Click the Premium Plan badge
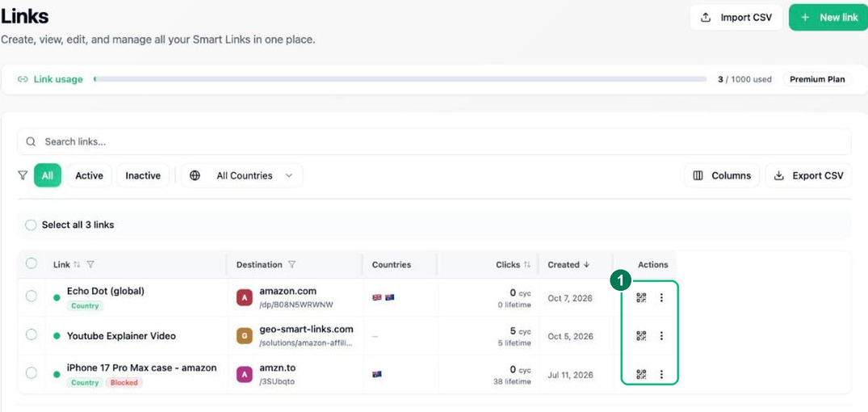 817,79
